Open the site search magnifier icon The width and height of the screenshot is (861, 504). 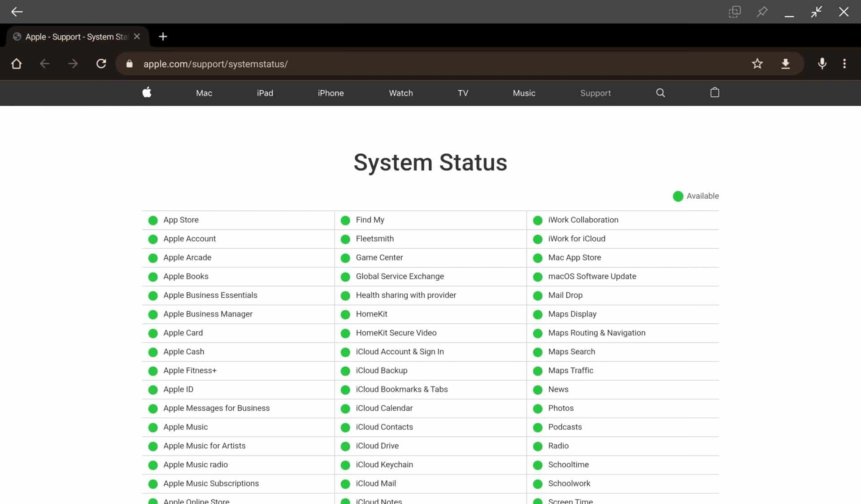point(660,93)
